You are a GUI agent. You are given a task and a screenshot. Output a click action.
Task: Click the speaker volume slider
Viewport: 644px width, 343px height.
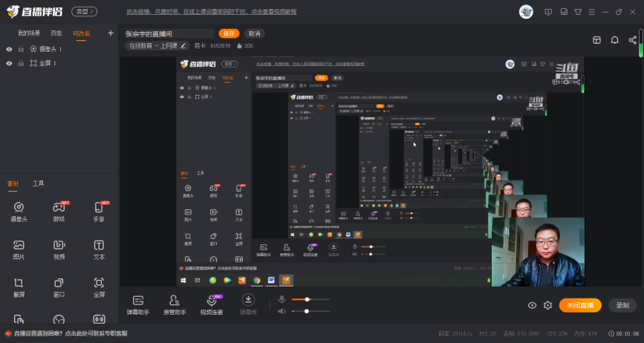click(310, 311)
